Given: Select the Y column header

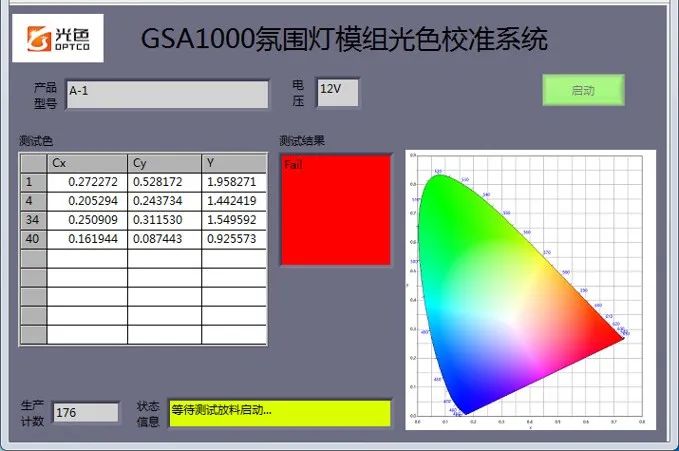Looking at the screenshot, I should 234,163.
